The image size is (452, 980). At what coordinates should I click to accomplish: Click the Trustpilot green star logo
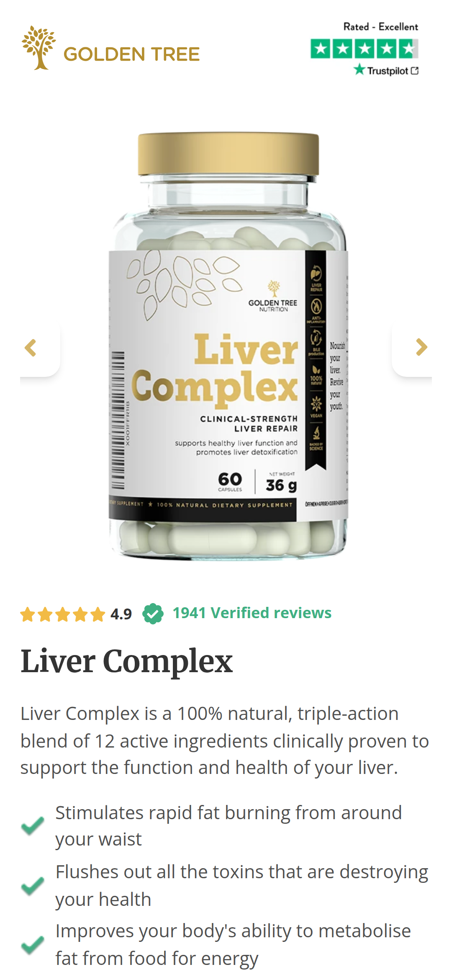(359, 70)
